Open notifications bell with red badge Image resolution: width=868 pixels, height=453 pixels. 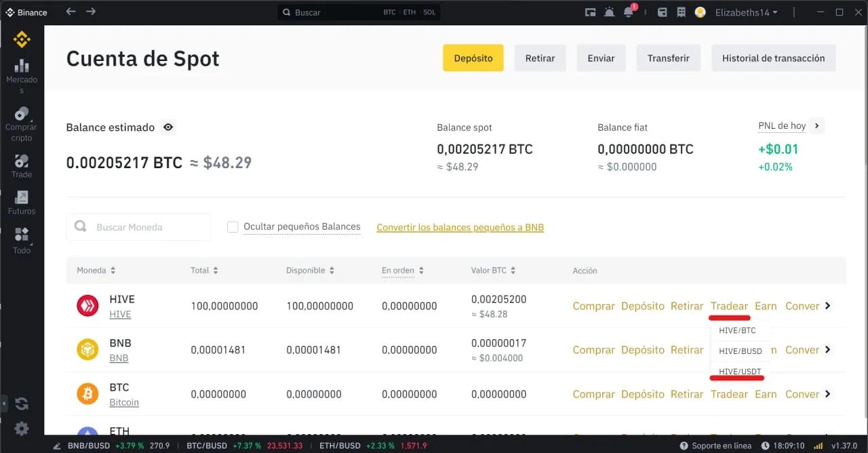pos(629,12)
